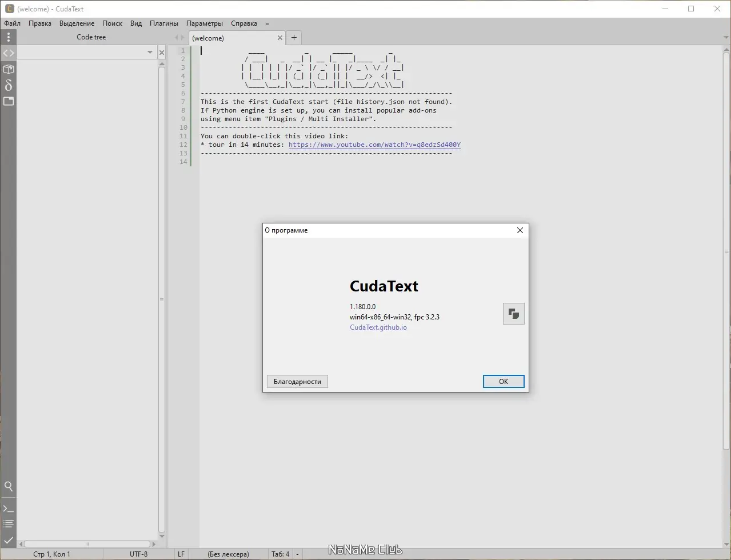Open the '=' menu item

(267, 23)
